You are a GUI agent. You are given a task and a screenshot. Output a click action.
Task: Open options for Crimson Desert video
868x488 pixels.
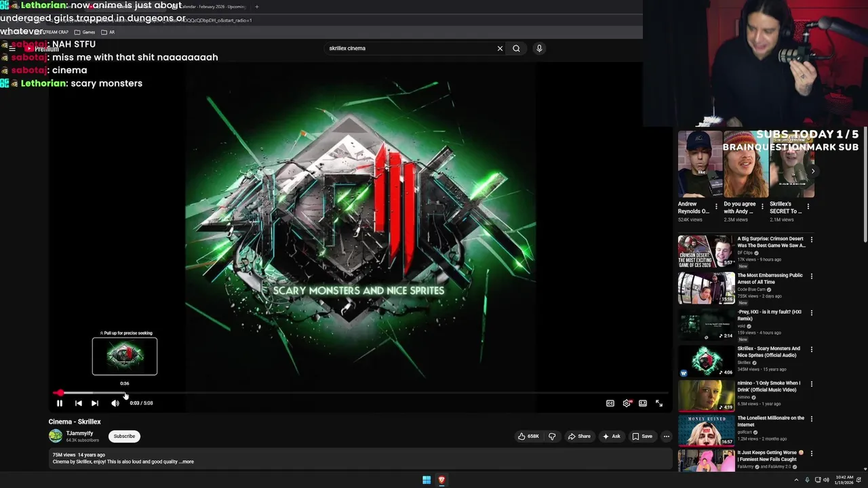pos(812,239)
